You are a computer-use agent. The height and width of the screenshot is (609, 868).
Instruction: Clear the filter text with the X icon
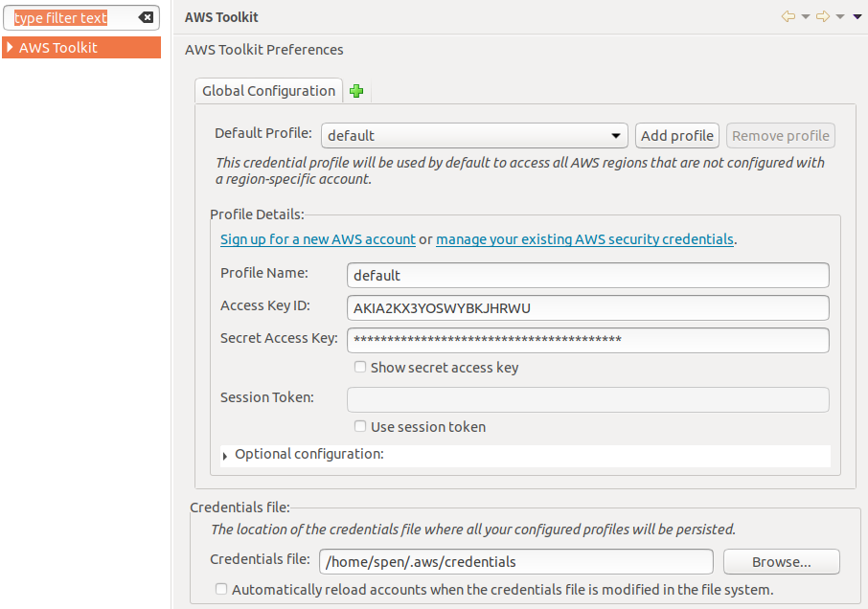[x=146, y=17]
